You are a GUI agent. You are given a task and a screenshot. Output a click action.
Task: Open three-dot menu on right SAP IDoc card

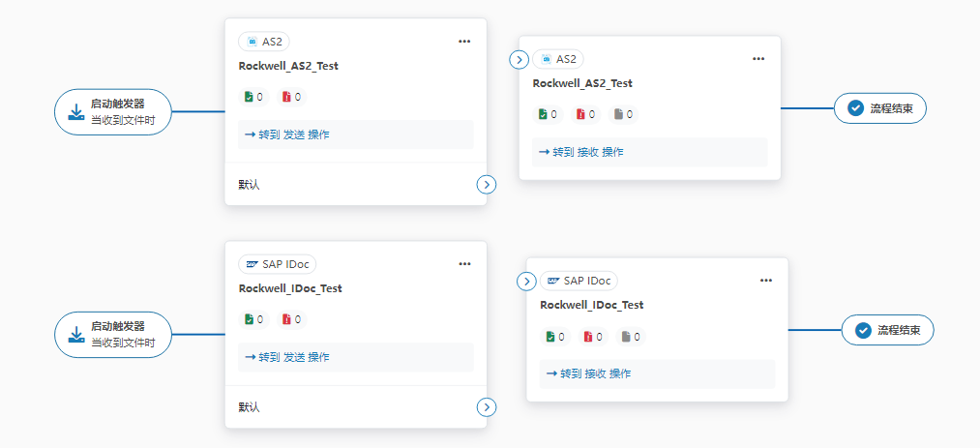766,281
